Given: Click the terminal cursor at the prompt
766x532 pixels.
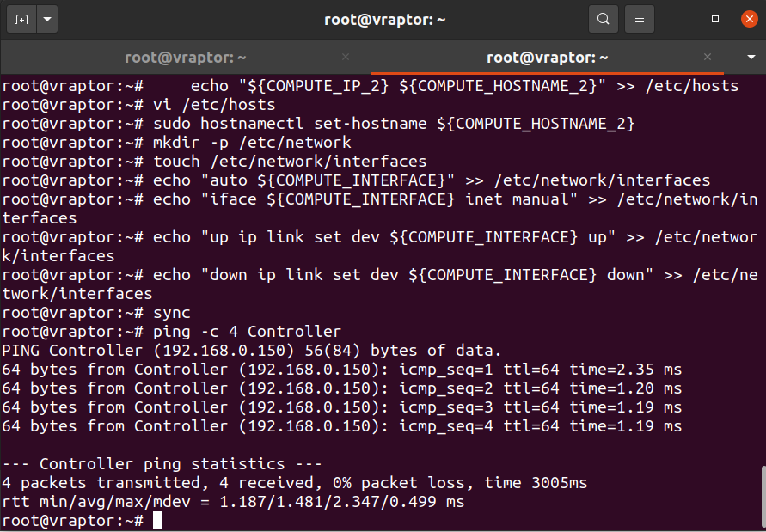Looking at the screenshot, I should pyautogui.click(x=157, y=521).
